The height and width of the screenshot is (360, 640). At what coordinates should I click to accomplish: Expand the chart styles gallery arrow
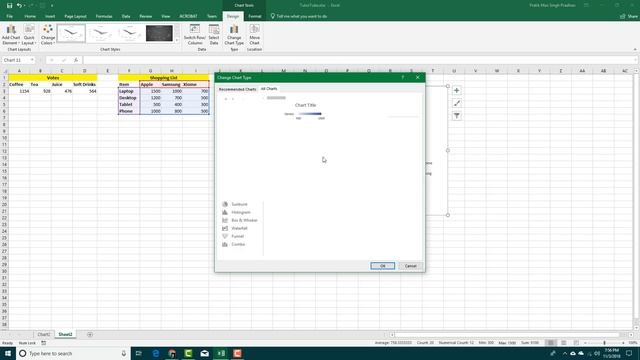click(x=177, y=40)
